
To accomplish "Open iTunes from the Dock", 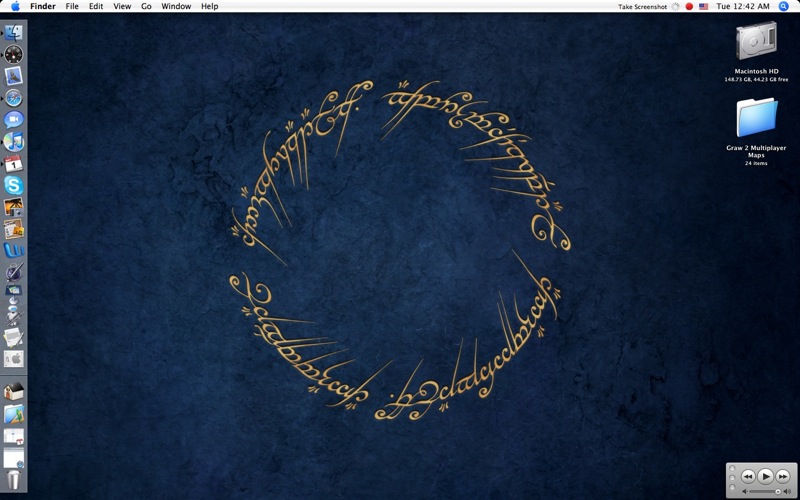I will (x=14, y=141).
